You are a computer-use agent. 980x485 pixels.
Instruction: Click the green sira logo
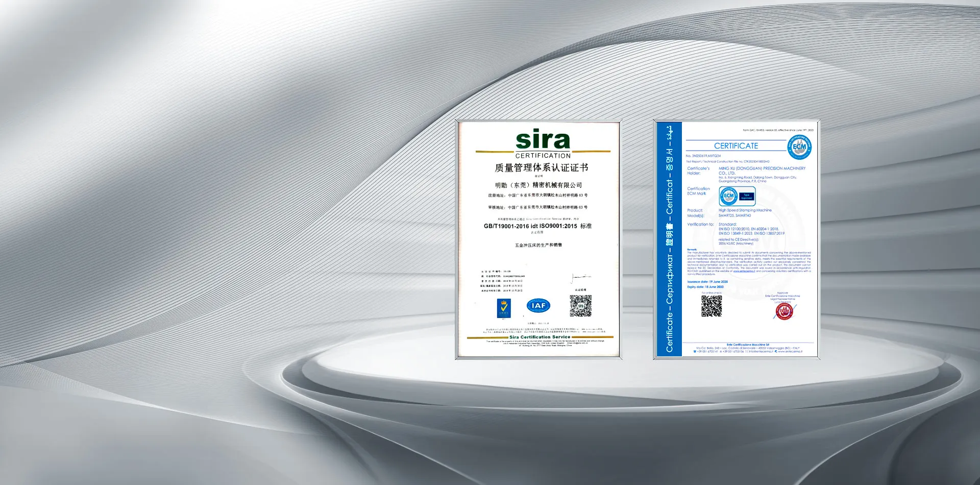click(x=543, y=140)
